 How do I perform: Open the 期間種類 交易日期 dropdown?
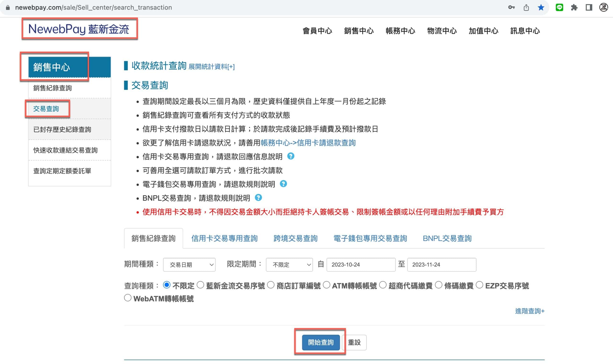[189, 265]
